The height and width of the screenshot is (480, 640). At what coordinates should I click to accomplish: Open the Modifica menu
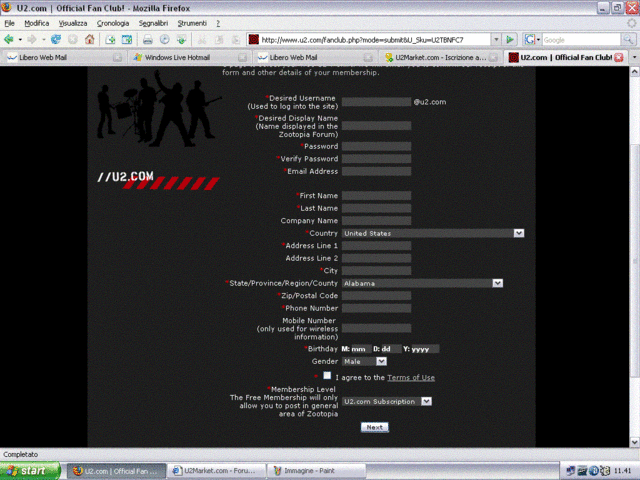(37, 23)
